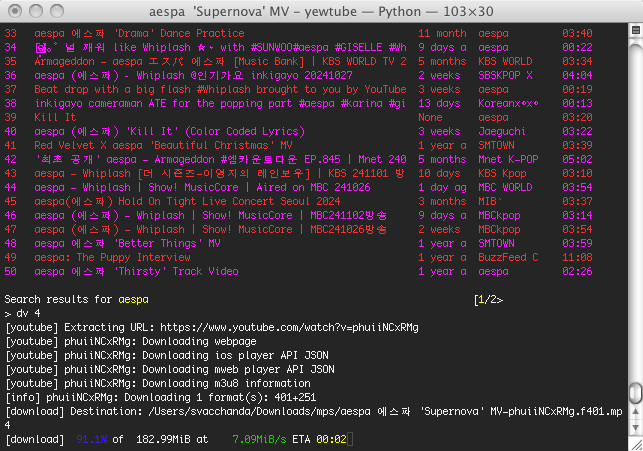Viewport: 643px width, 451px height.
Task: Select row 50 'Thirsty' Track Video
Action: 299,271
